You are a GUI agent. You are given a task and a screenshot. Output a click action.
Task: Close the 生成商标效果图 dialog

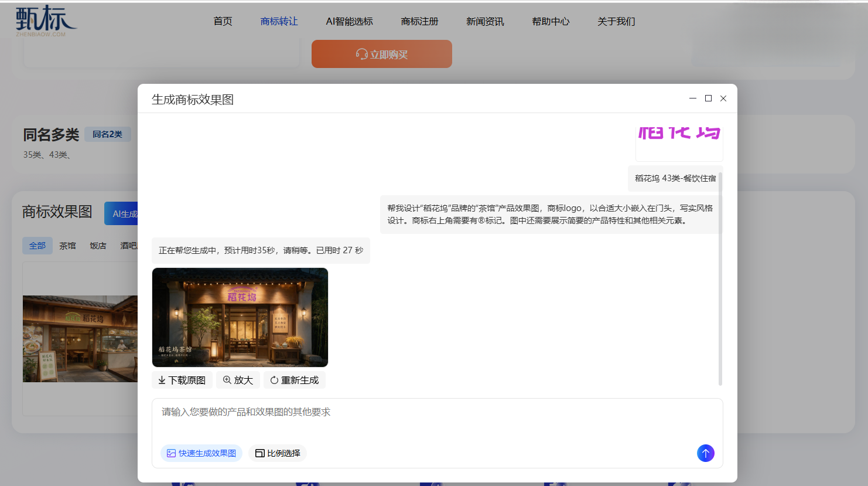coord(723,98)
